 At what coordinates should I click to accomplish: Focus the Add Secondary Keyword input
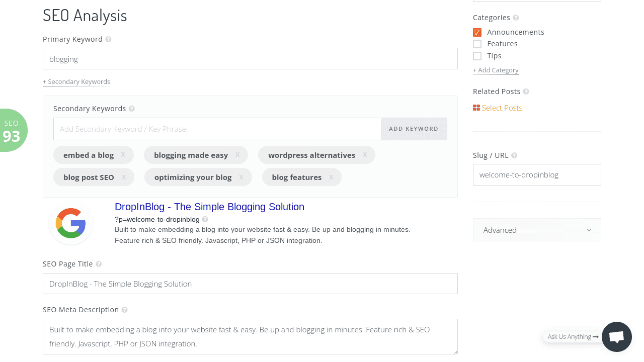pyautogui.click(x=217, y=129)
